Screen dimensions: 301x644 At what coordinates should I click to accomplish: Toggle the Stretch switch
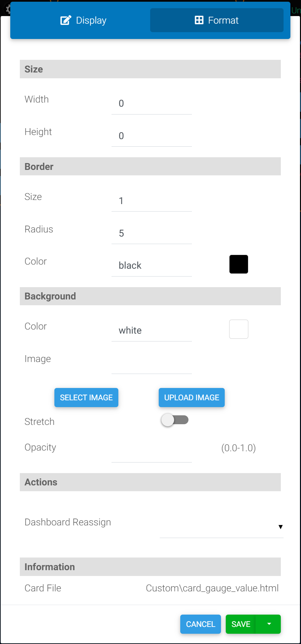tap(175, 420)
